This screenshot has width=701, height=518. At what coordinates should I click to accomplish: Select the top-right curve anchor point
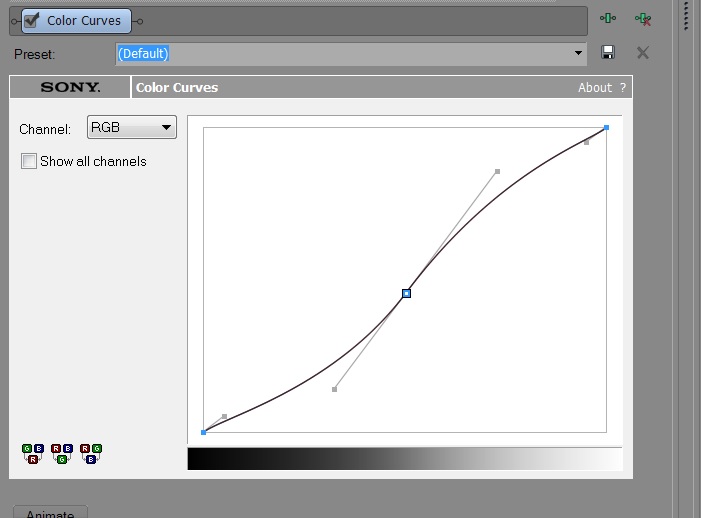606,128
